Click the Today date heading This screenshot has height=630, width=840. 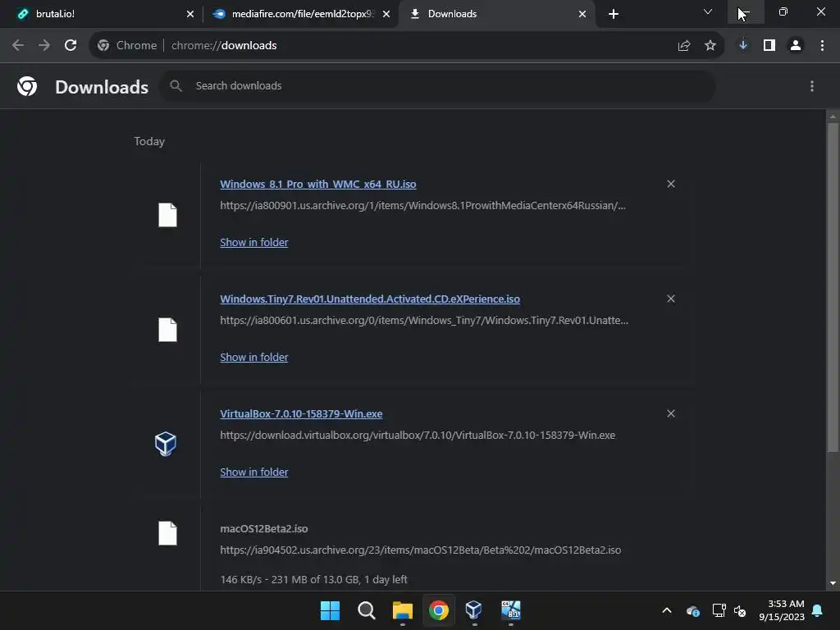pyautogui.click(x=149, y=141)
